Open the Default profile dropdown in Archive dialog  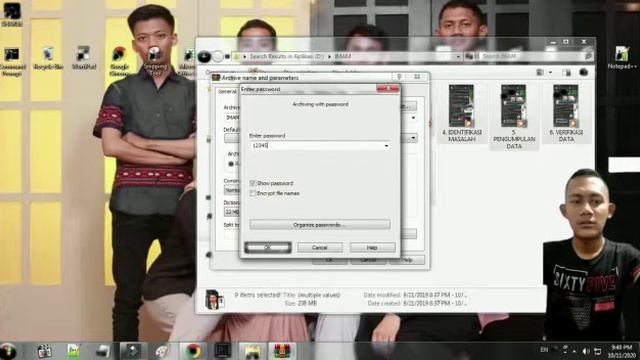pyautogui.click(x=413, y=138)
